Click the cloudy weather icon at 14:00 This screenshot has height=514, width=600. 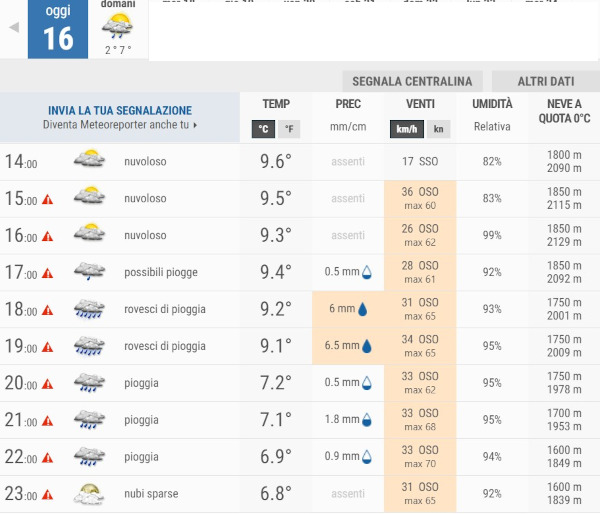[89, 161]
